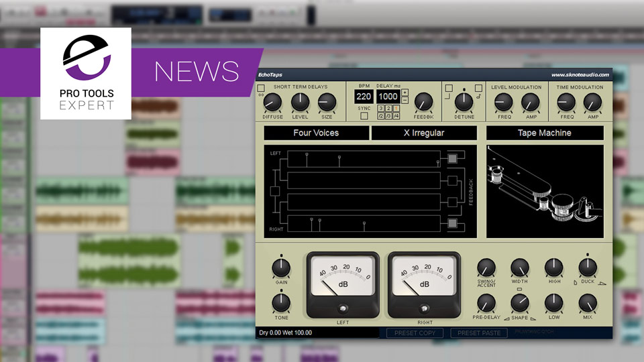Enable the Short Term Delays checkbox
Viewport: 644px width, 362px height.
point(261,88)
